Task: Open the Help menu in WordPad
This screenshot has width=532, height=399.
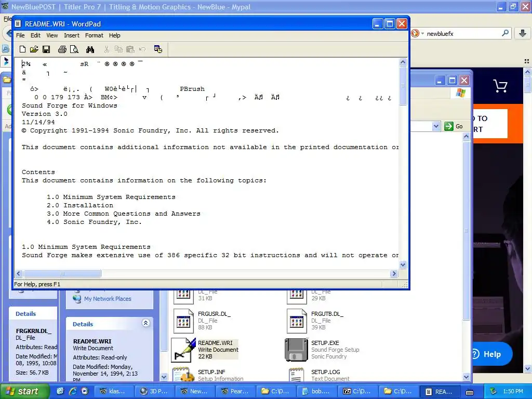Action: [114, 35]
